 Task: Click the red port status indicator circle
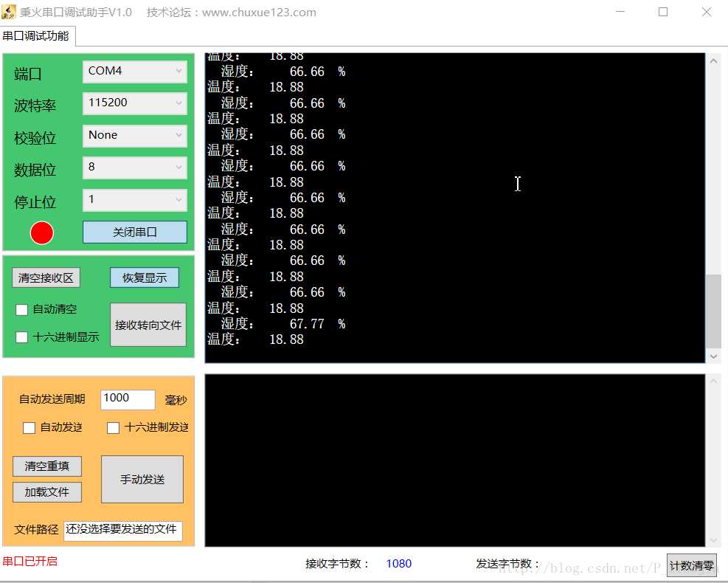[x=42, y=232]
